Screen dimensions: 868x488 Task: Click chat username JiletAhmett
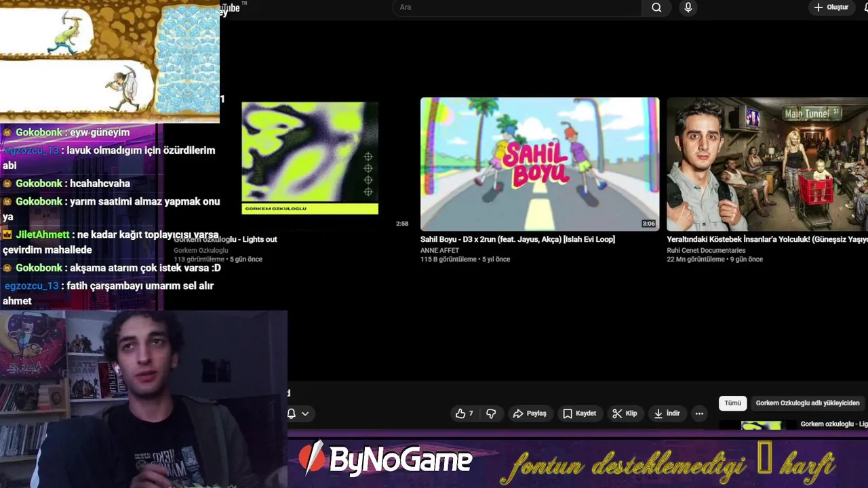click(x=43, y=235)
